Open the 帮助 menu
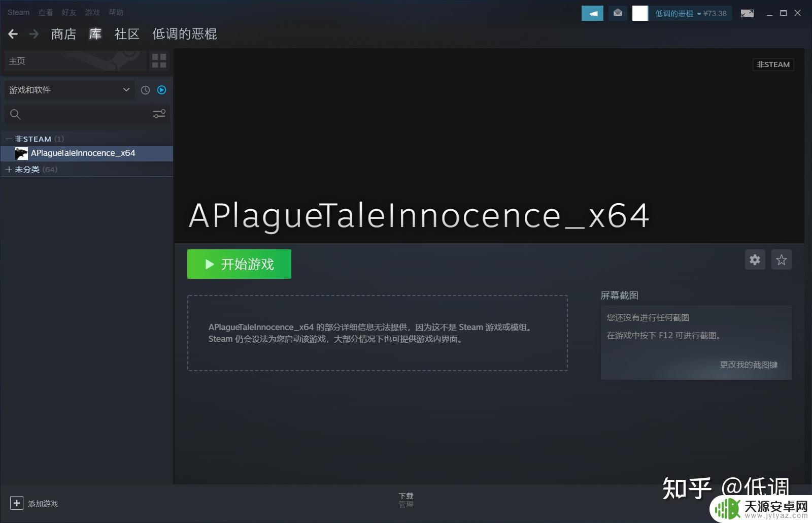This screenshot has width=812, height=523. point(116,12)
